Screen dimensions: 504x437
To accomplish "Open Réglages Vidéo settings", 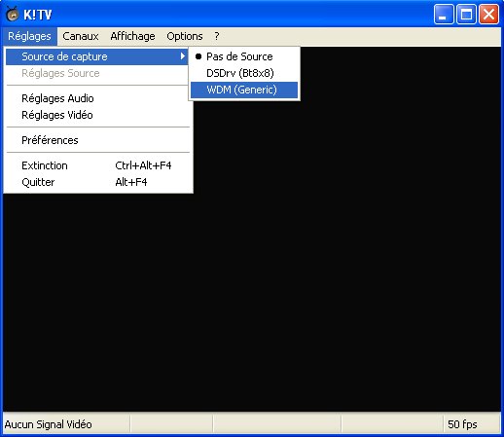I will (97, 115).
